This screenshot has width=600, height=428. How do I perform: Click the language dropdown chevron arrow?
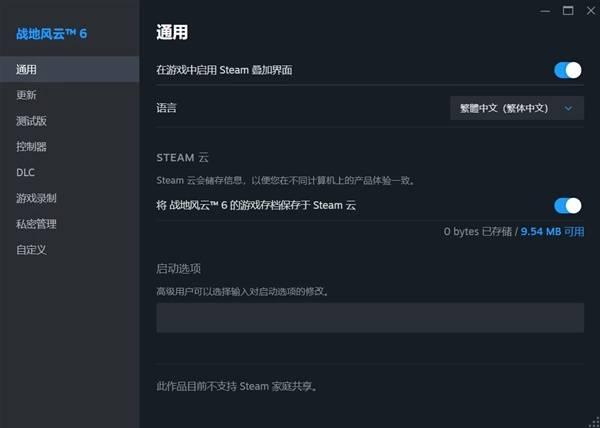click(568, 109)
